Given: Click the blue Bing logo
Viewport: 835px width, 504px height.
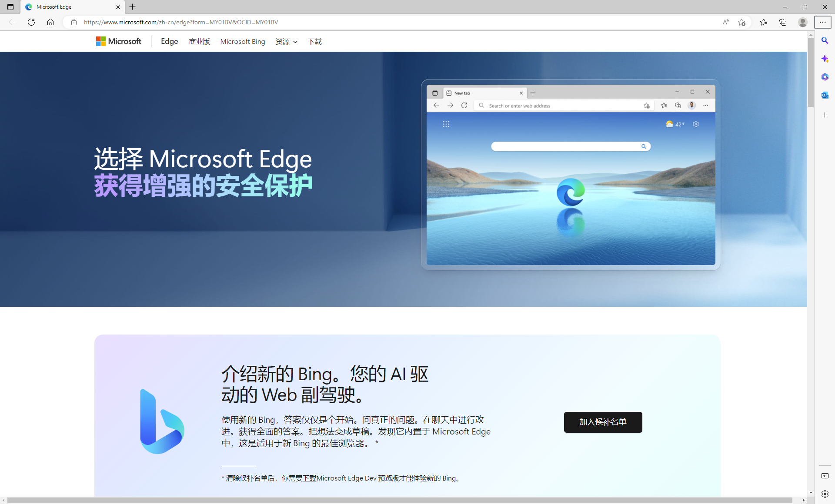Looking at the screenshot, I should [x=162, y=421].
